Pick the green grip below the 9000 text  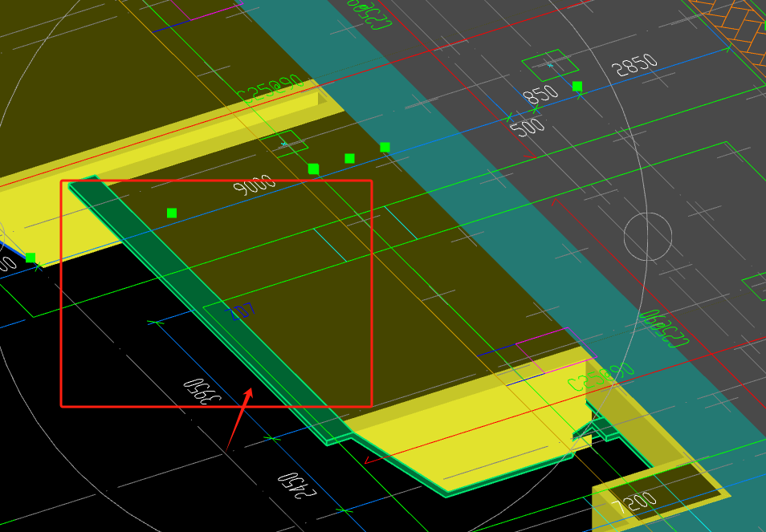pyautogui.click(x=172, y=213)
